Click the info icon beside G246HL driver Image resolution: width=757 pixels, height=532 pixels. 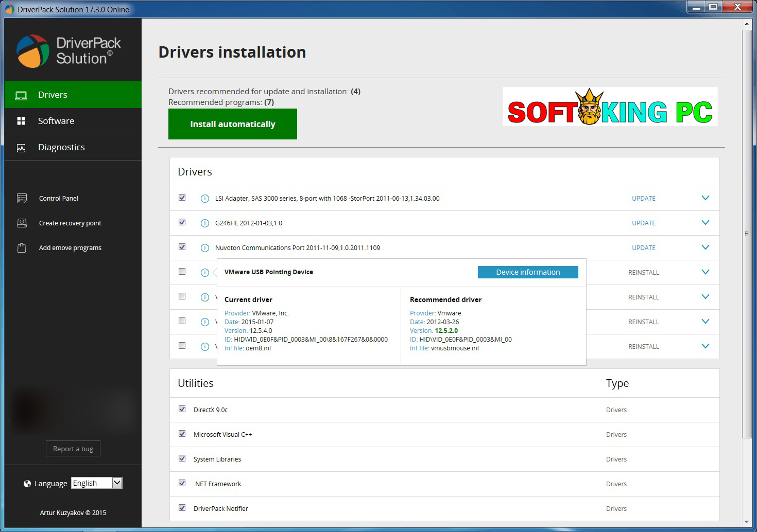click(204, 223)
